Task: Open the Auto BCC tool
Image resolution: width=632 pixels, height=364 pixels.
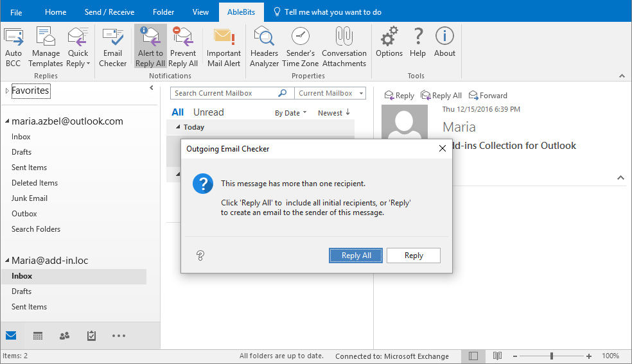Action: (13, 47)
